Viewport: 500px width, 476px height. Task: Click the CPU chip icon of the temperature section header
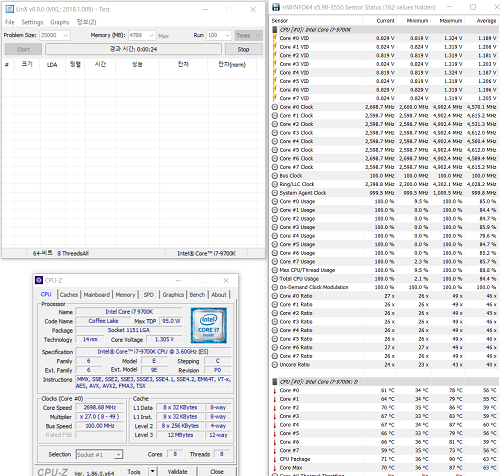tap(275, 381)
